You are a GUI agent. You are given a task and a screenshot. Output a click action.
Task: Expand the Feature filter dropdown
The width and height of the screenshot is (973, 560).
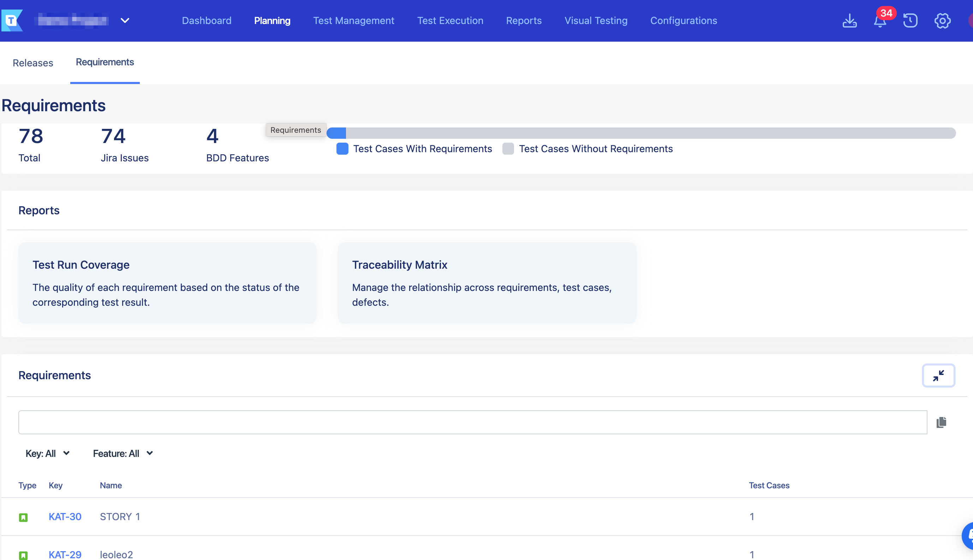[123, 454]
